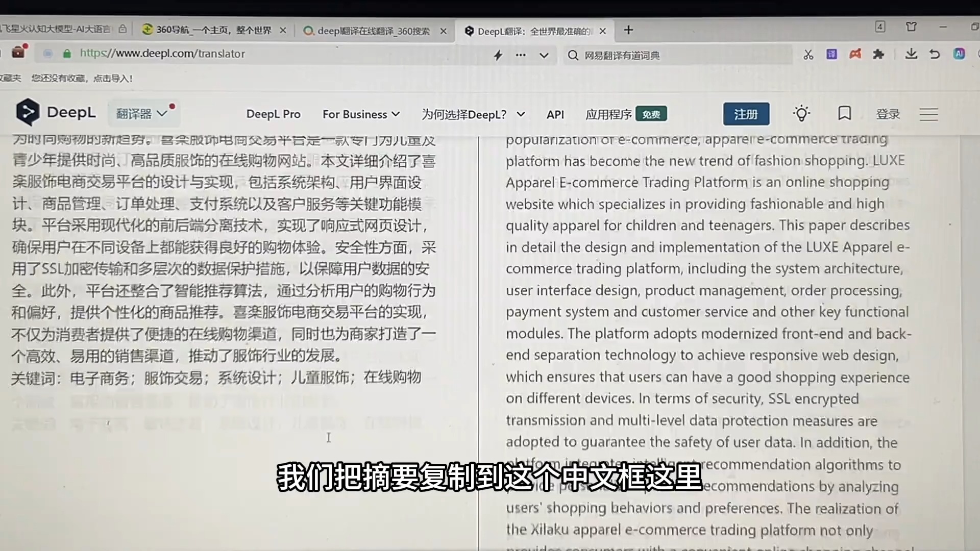Open the downloads icon
Viewport: 980px width, 551px height.
[x=911, y=54]
